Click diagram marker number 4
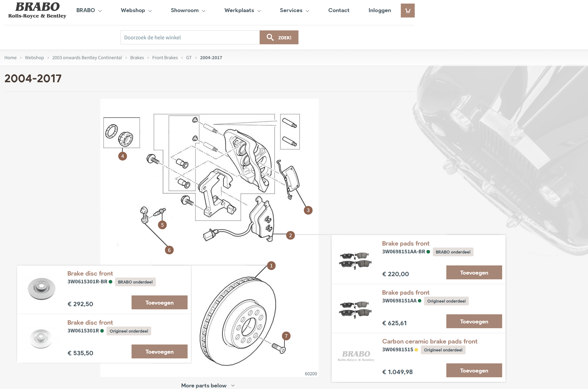The image size is (588, 389). coord(123,156)
